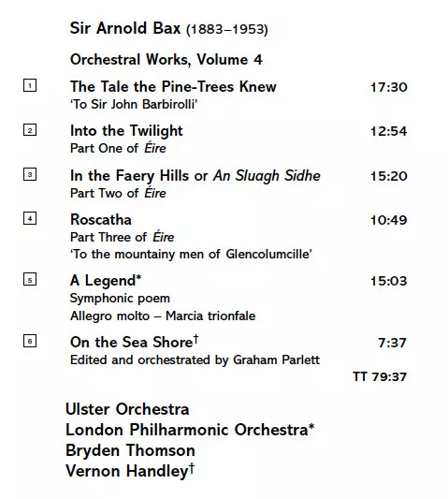Click the track 2 number box
The width and height of the screenshot is (448, 499).
coord(30,130)
